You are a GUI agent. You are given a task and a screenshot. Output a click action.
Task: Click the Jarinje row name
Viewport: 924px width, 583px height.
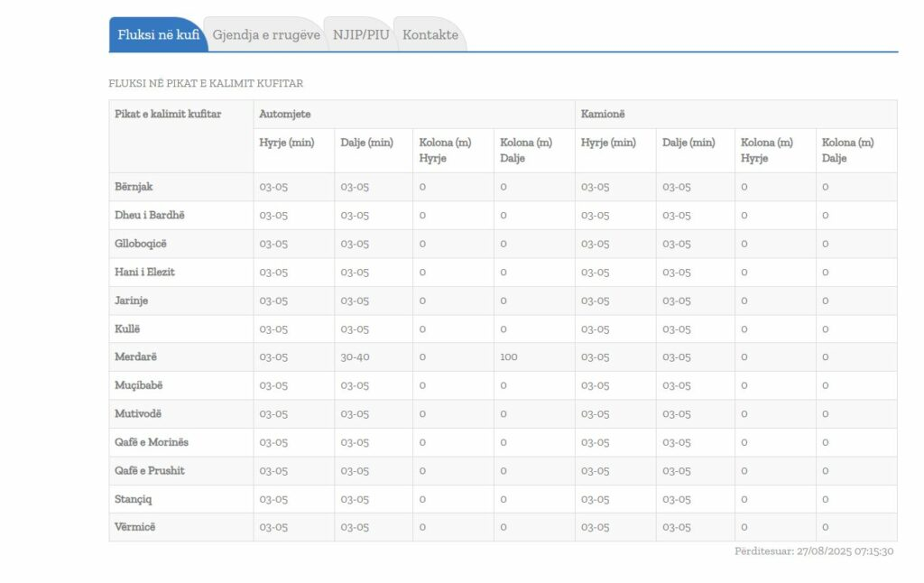(132, 301)
